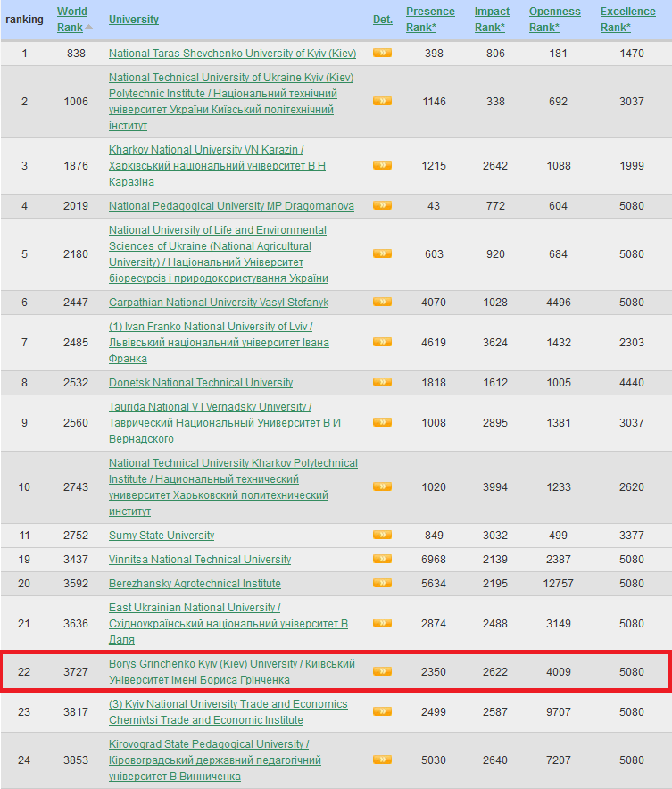This screenshot has width=672, height=789.
Task: Open National Technical University Kharkov Polytechnical link
Action: point(234,487)
